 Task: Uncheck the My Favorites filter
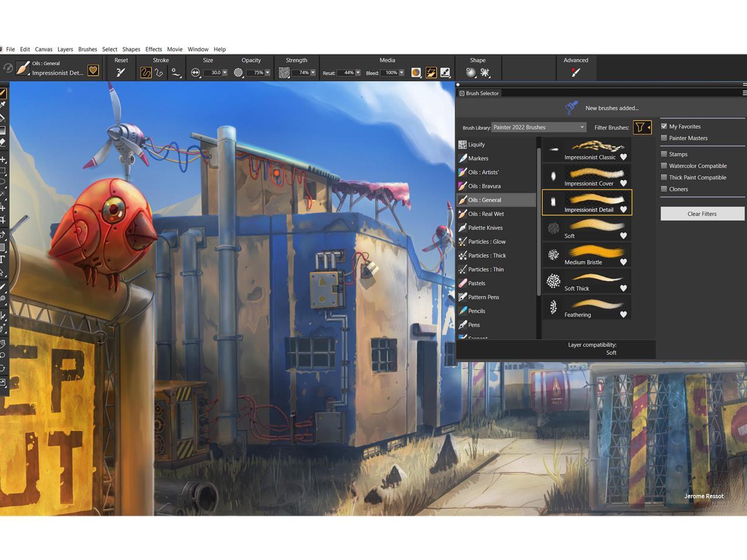point(664,126)
